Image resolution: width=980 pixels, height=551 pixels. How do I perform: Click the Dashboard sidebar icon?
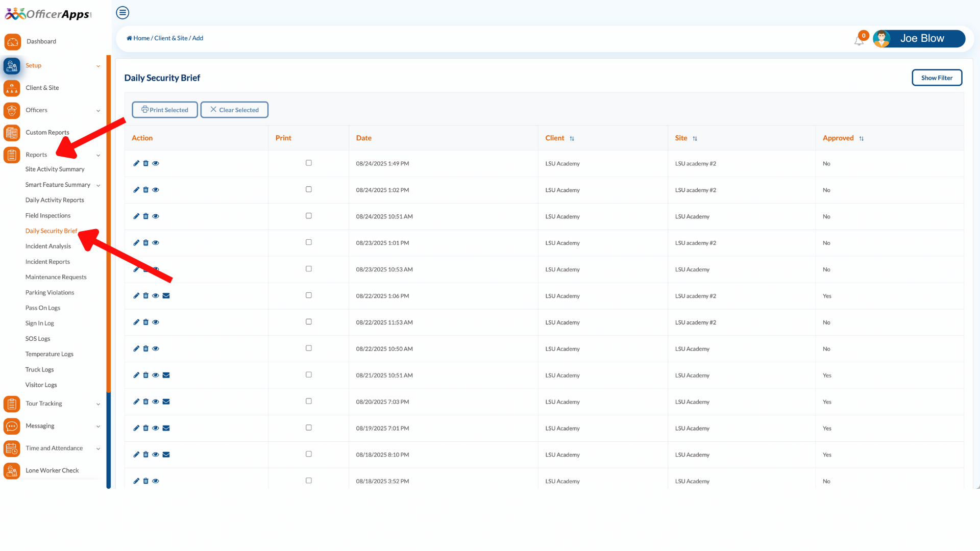coord(13,42)
